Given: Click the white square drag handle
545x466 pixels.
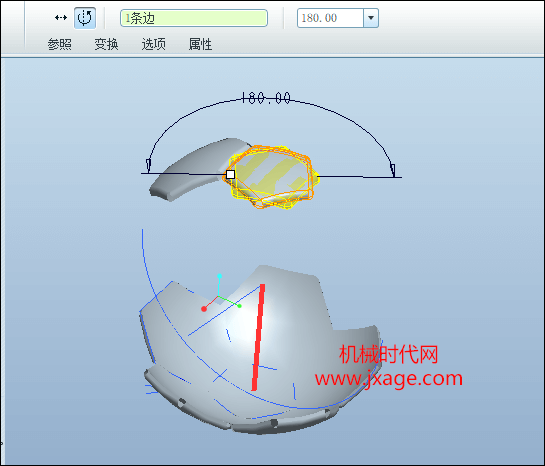Looking at the screenshot, I should coord(230,174).
